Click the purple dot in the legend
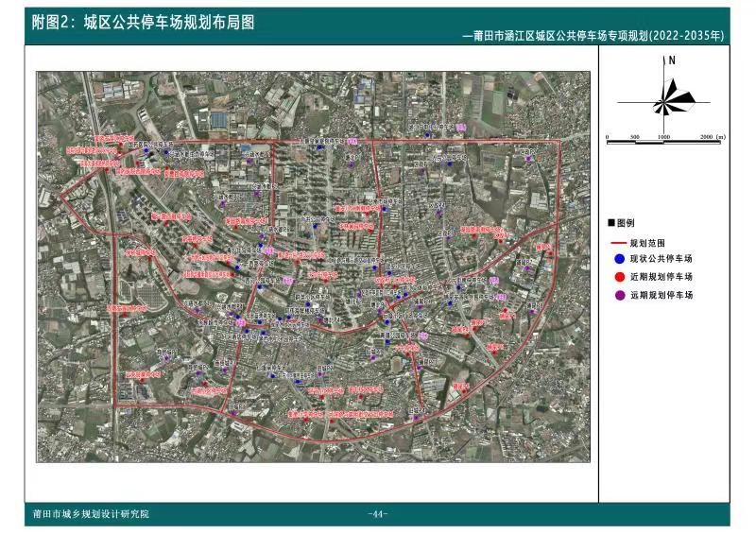 pyautogui.click(x=617, y=296)
